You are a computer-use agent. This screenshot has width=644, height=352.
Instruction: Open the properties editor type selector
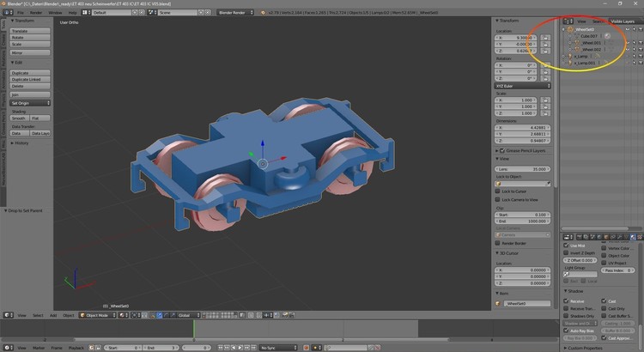pos(568,237)
